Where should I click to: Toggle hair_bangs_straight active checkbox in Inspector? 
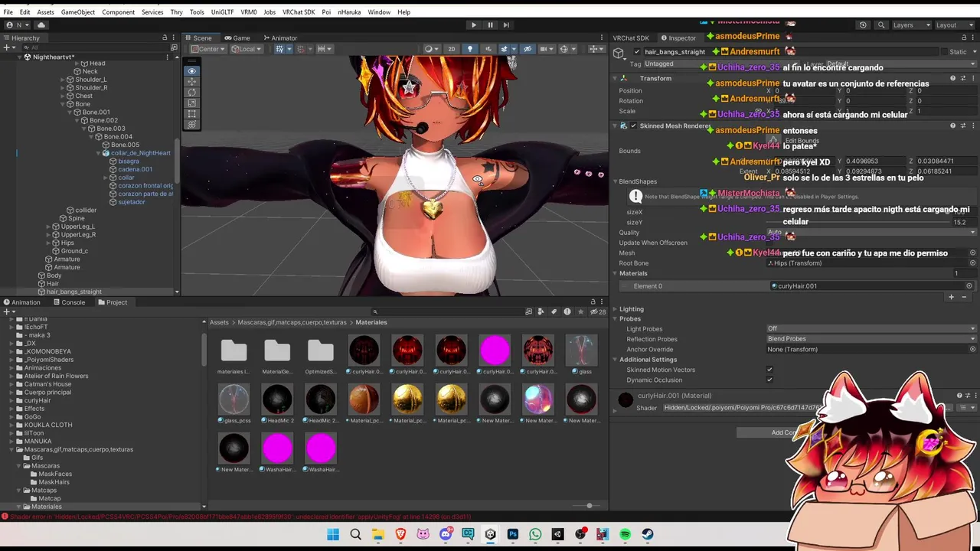[x=636, y=51]
